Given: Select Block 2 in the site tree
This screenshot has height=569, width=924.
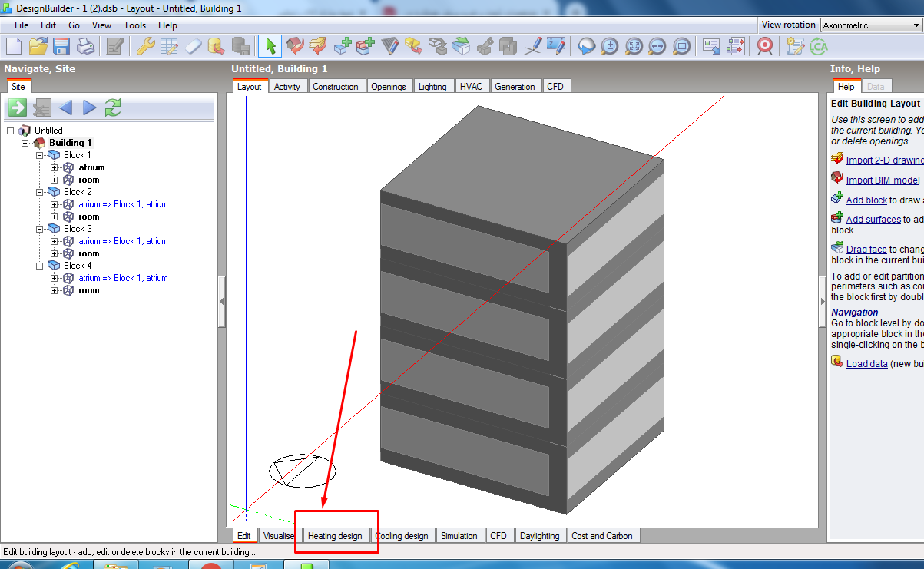Looking at the screenshot, I should (78, 192).
